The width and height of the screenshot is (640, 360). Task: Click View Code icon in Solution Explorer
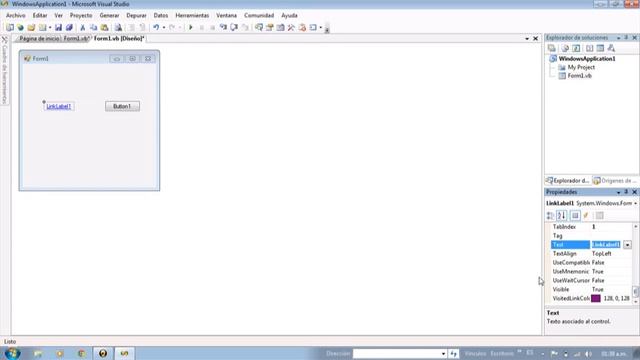point(589,48)
